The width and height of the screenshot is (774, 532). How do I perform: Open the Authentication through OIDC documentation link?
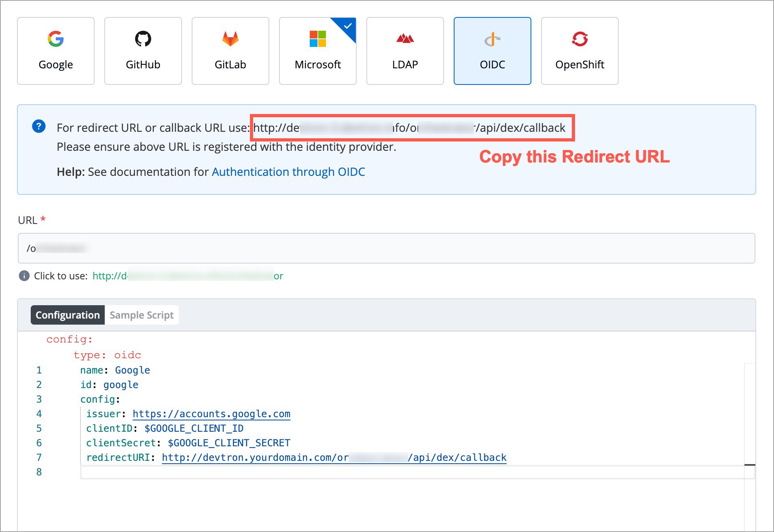[288, 172]
